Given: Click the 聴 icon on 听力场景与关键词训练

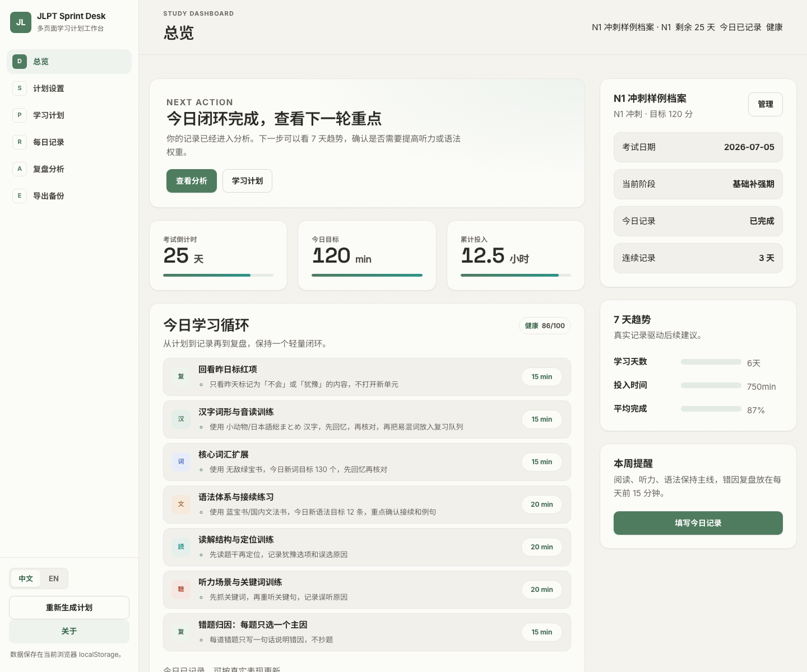Looking at the screenshot, I should (181, 590).
